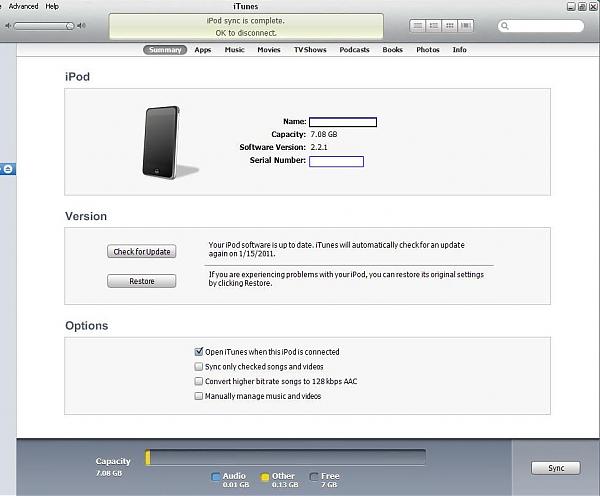Switch to the TV Shows tab
The image size is (600, 496).
click(310, 50)
